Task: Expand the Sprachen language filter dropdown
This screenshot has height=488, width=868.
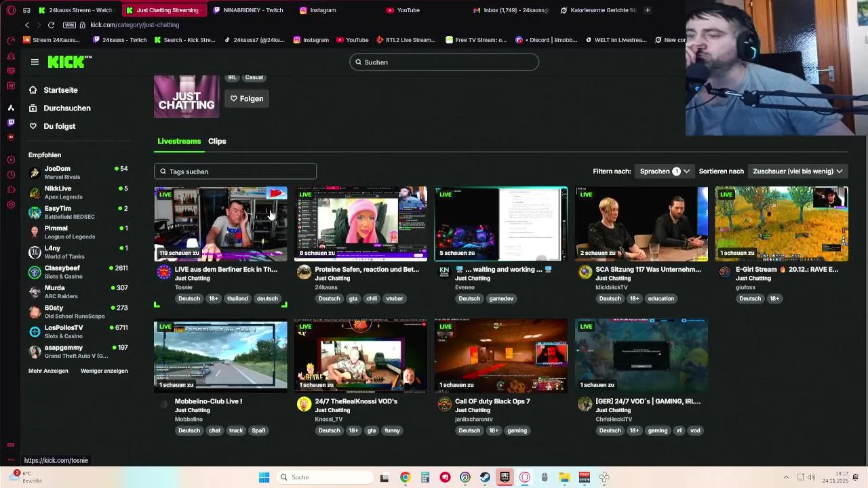Action: click(x=665, y=171)
